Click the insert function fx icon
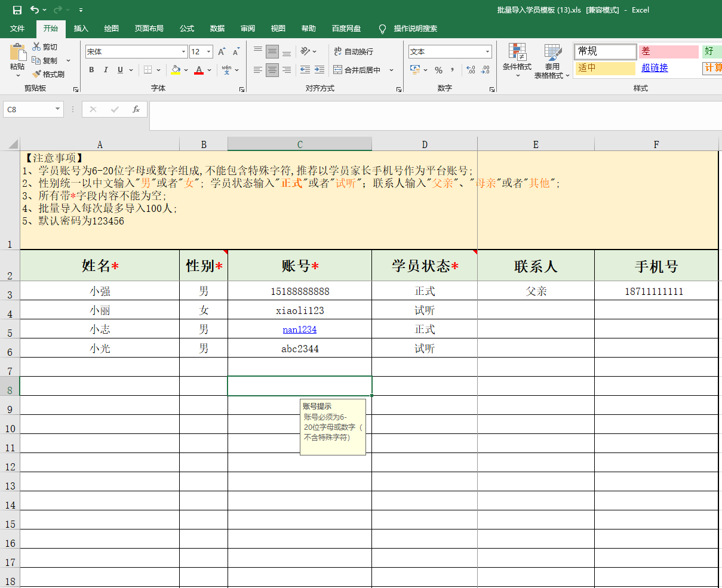The width and height of the screenshot is (722, 588). (x=136, y=109)
